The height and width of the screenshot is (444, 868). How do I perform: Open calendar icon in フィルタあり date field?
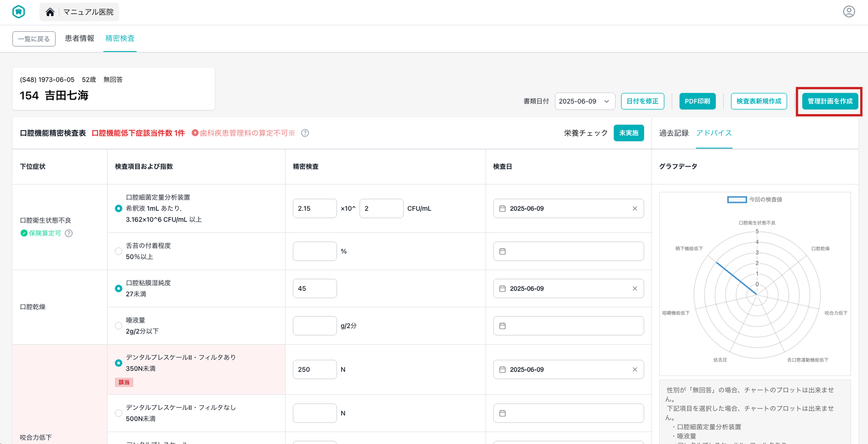click(503, 370)
